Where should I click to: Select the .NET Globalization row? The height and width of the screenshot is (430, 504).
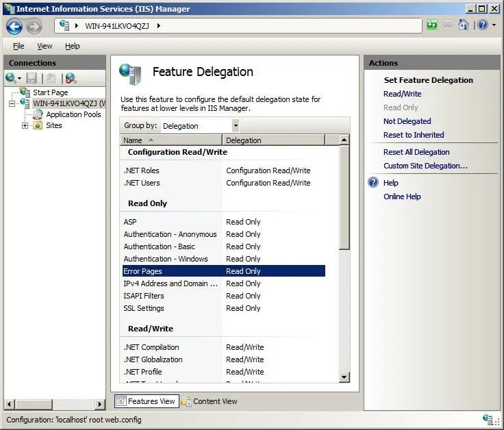(x=224, y=359)
